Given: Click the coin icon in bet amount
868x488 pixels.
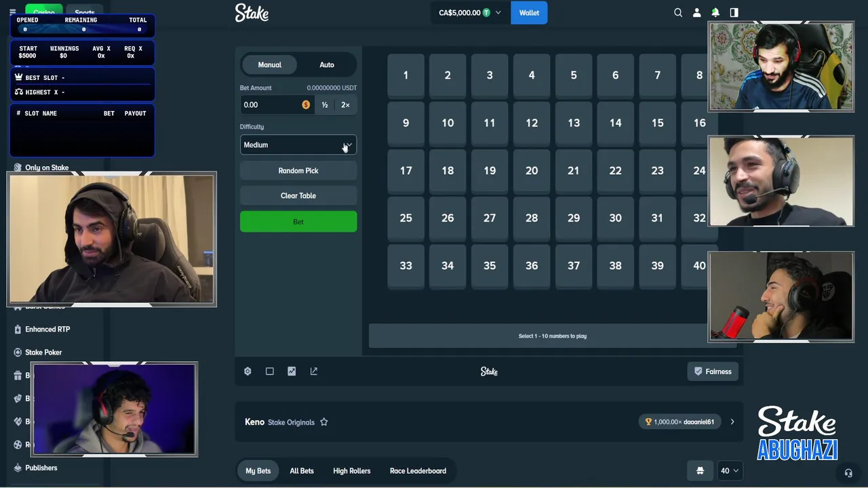Looking at the screenshot, I should pyautogui.click(x=306, y=104).
